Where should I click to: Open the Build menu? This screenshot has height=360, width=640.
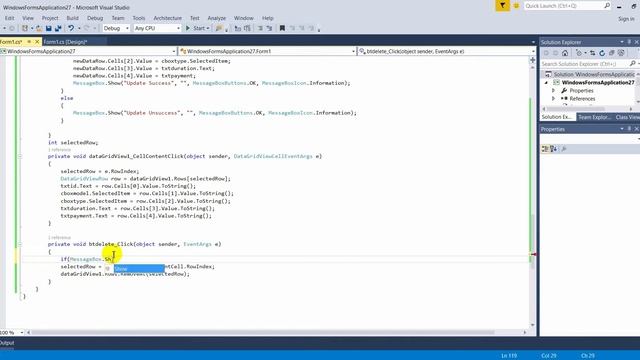coord(72,18)
